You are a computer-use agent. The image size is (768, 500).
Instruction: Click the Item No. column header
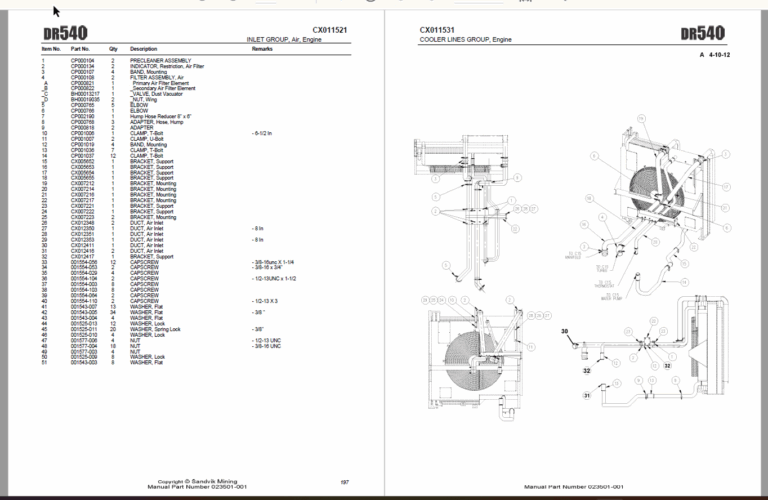pyautogui.click(x=51, y=49)
